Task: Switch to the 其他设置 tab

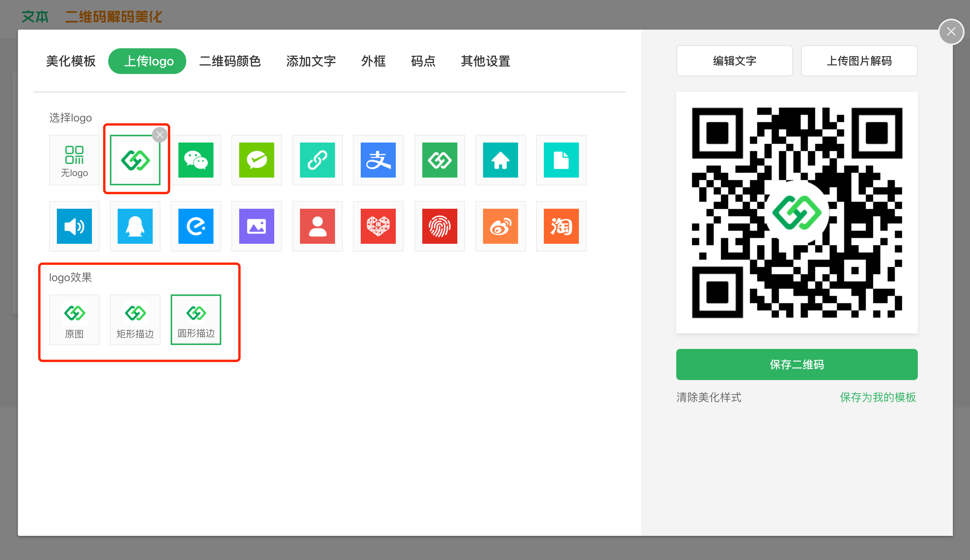Action: [485, 61]
